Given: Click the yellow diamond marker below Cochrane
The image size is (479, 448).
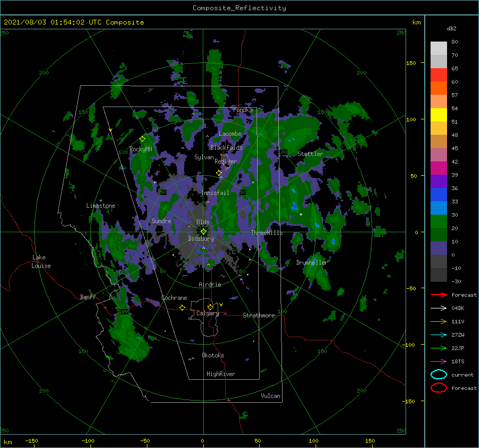Looking at the screenshot, I should tap(183, 307).
